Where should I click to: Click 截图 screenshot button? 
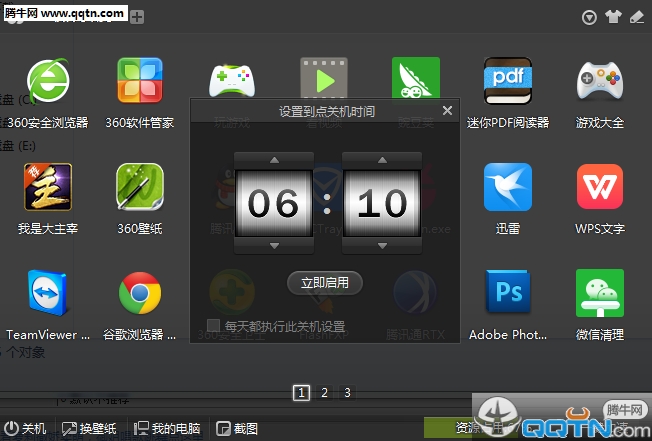point(237,429)
